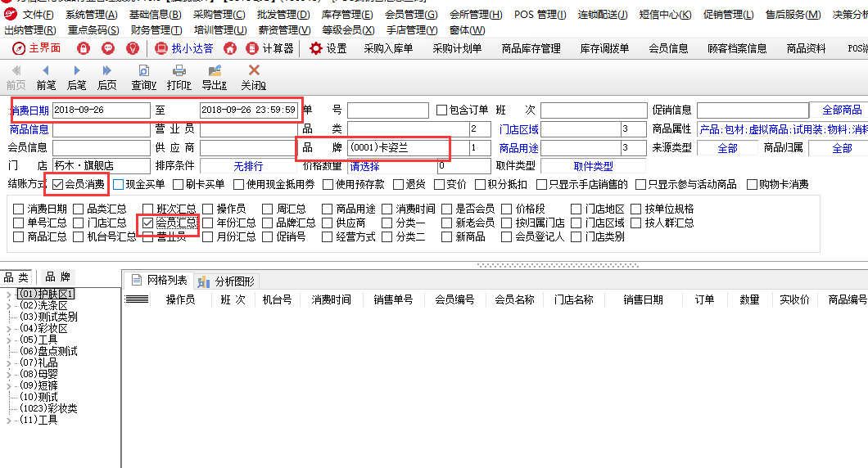Open the 计算器 calculator
Screen dimensions: 868x468
(270, 48)
